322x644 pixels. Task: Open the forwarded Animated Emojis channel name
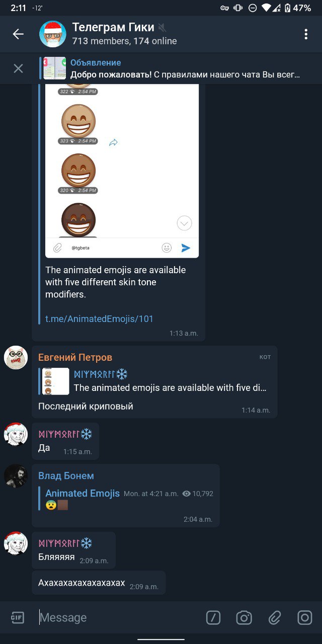pyautogui.click(x=83, y=494)
